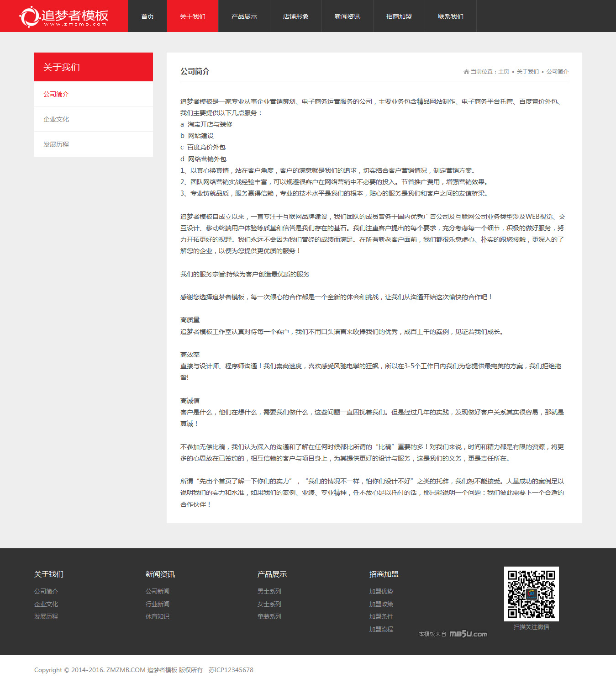Screen dimensions: 616x684
Task: Select 产品展示 in the top navigation
Action: click(x=244, y=16)
